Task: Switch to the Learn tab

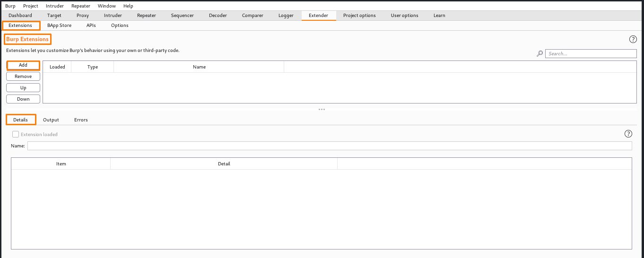Action: point(439,16)
